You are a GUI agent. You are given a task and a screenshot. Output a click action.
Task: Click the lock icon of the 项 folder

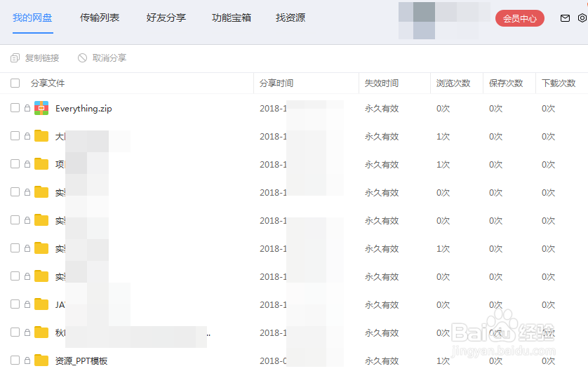coord(27,164)
